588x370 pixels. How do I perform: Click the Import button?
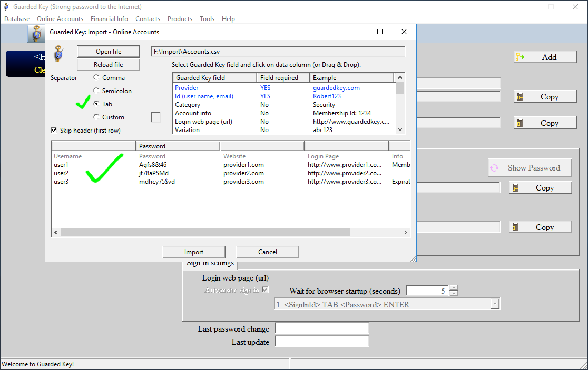pyautogui.click(x=194, y=252)
